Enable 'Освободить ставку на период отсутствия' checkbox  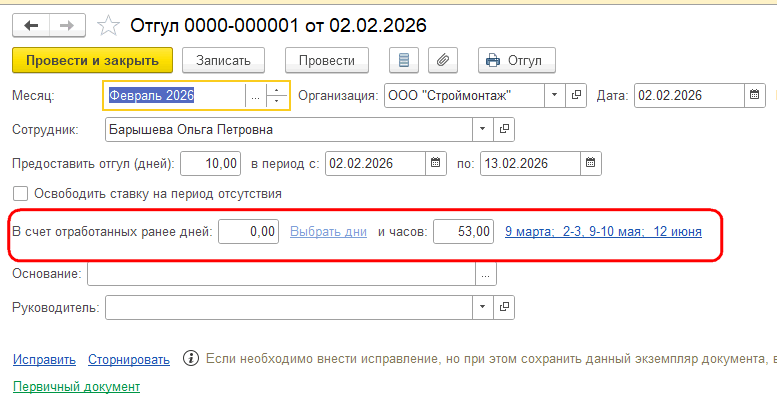pos(20,194)
